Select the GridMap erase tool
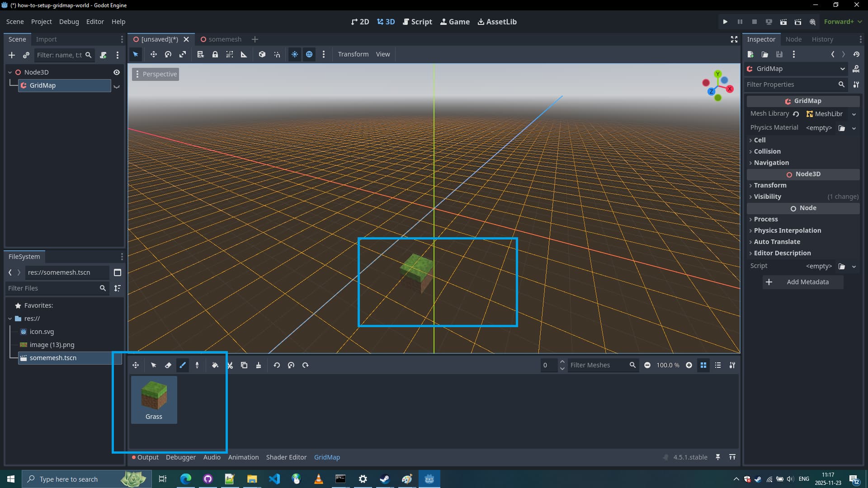Viewport: 868px width, 488px height. click(x=168, y=365)
